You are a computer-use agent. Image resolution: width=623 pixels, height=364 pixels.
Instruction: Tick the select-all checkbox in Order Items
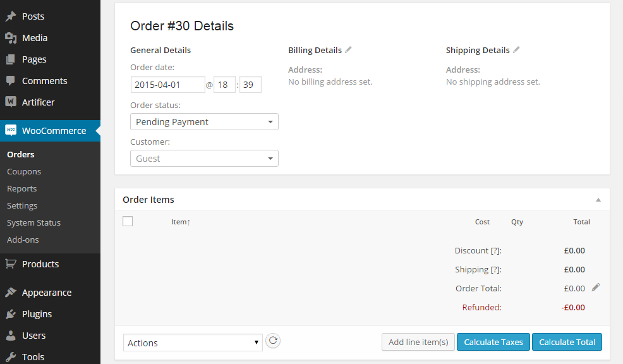click(128, 221)
